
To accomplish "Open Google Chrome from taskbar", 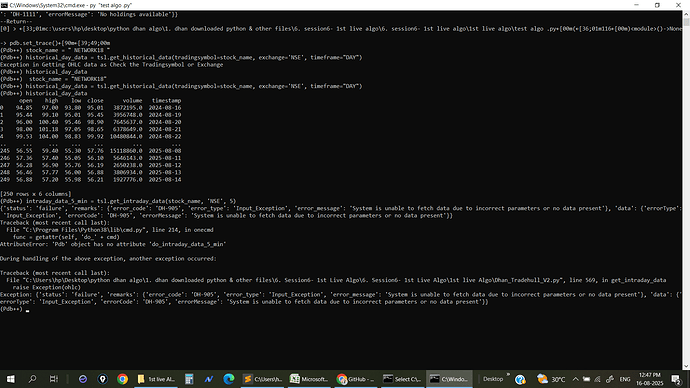I will [x=122, y=379].
